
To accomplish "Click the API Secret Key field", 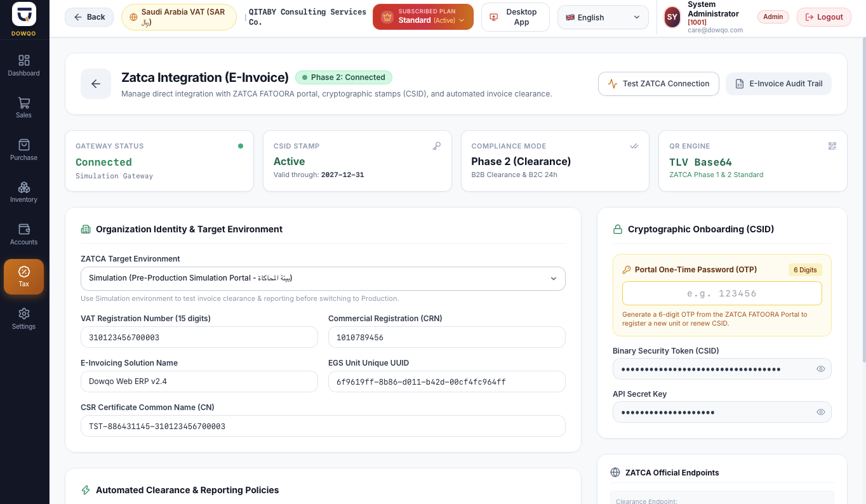I will tap(722, 412).
